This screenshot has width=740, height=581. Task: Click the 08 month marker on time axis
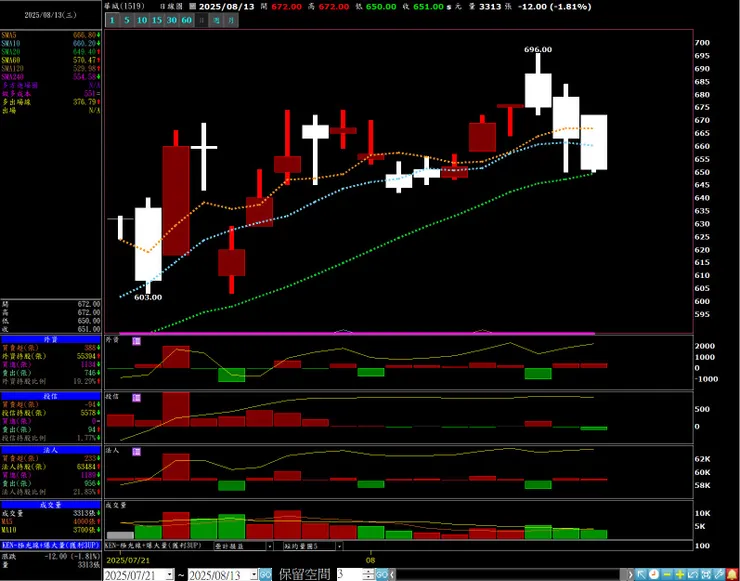click(371, 560)
